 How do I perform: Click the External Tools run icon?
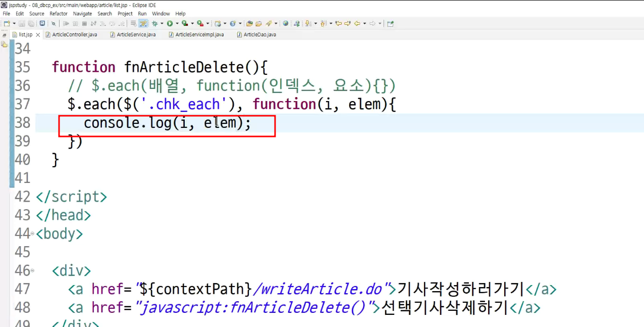click(200, 23)
